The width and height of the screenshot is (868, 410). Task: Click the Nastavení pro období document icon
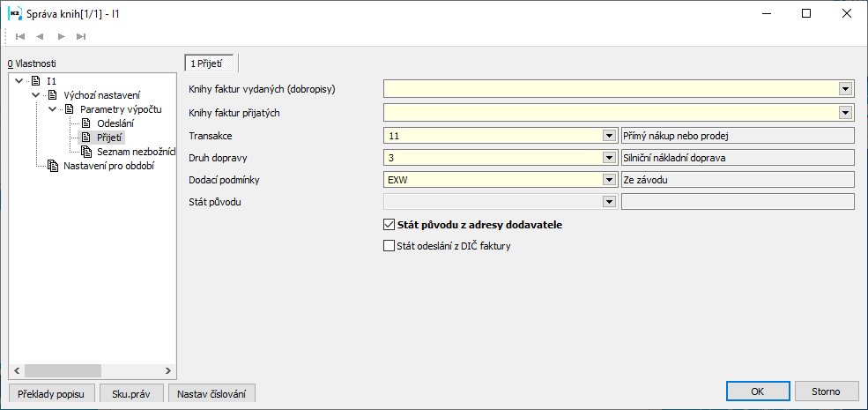click(53, 166)
